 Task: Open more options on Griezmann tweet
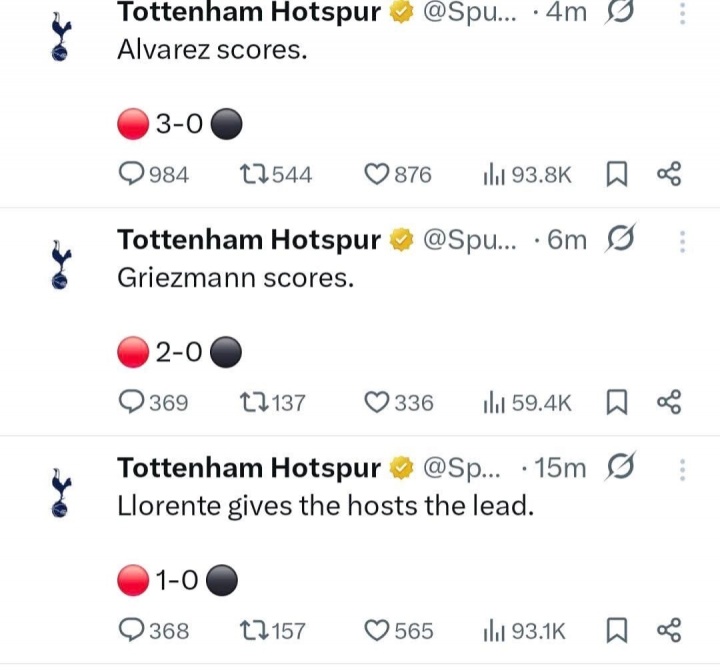tap(683, 241)
